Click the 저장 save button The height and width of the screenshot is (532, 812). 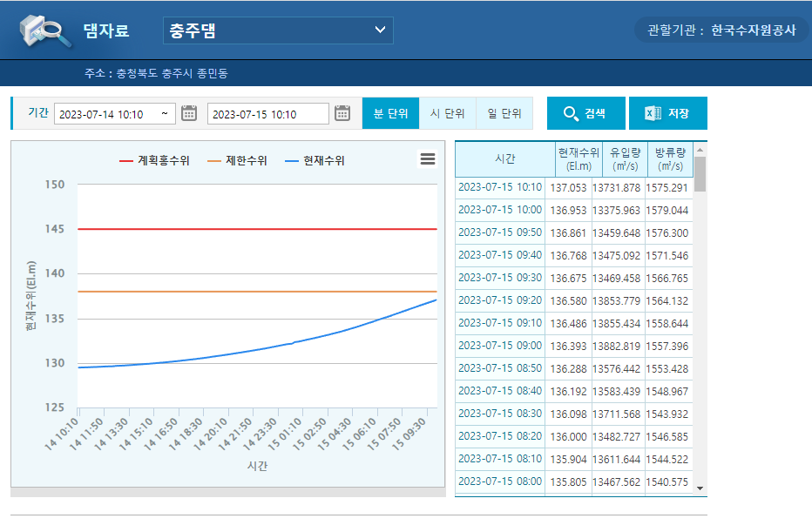(668, 113)
